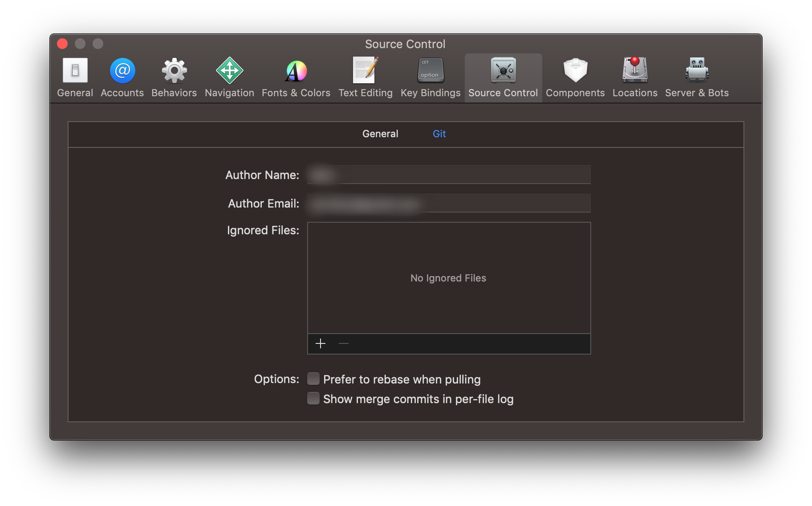Switch to the General source control tab
The image size is (812, 506).
tap(380, 134)
